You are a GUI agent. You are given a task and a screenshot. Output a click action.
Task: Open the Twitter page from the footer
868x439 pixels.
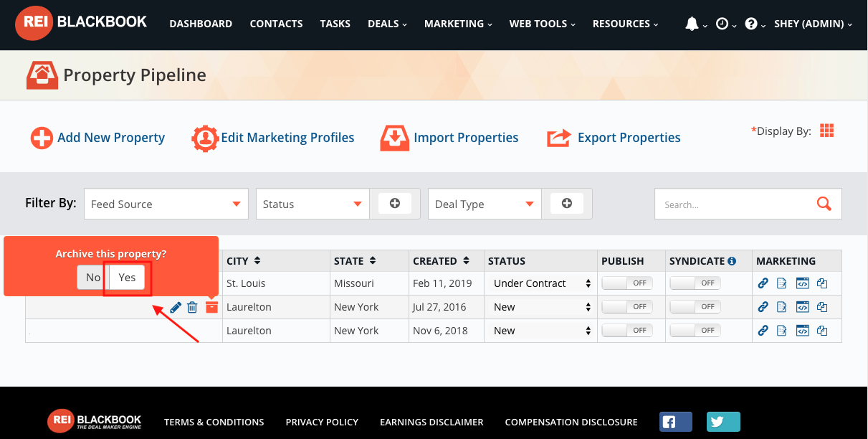[723, 422]
